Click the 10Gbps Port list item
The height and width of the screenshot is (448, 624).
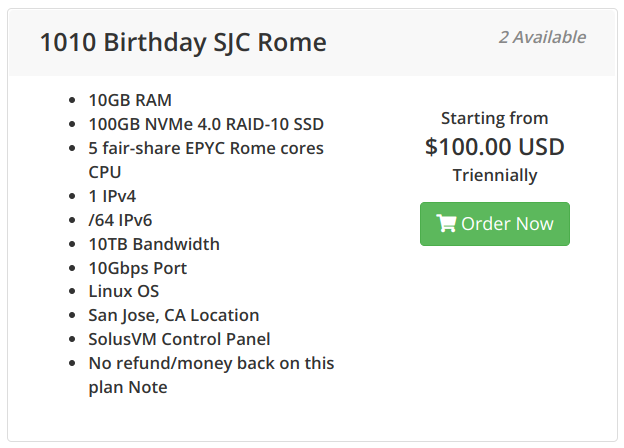(138, 268)
